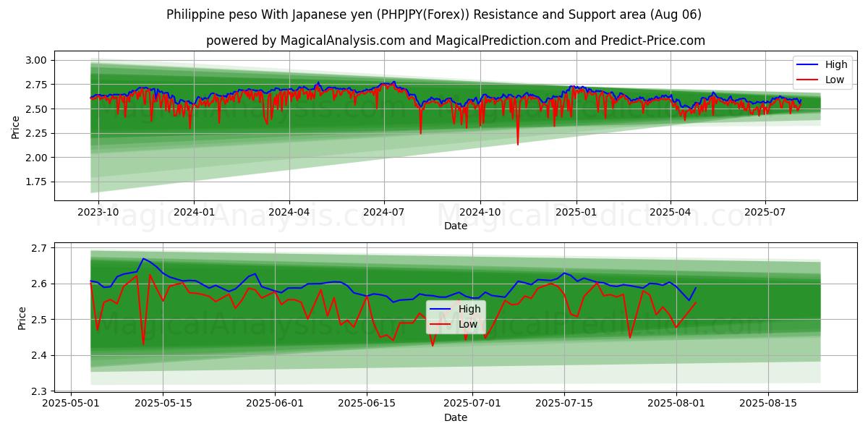Screen dimensions: 868x434
Task: Click the '2024-10' date tick label
Action: (x=480, y=212)
